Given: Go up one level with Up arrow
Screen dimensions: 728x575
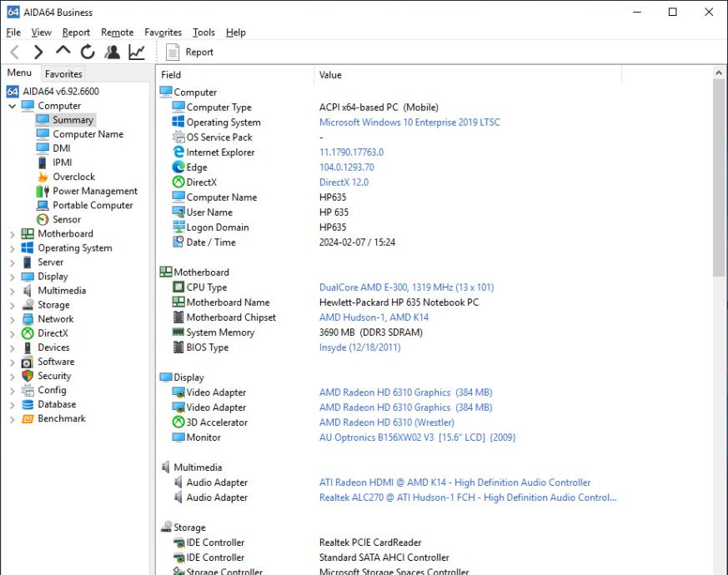Looking at the screenshot, I should click(63, 52).
